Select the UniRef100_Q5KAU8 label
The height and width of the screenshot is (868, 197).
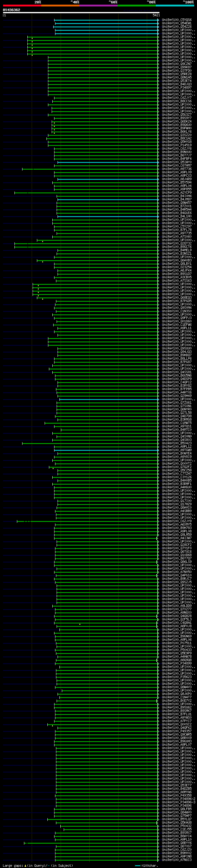pyautogui.click(x=176, y=823)
